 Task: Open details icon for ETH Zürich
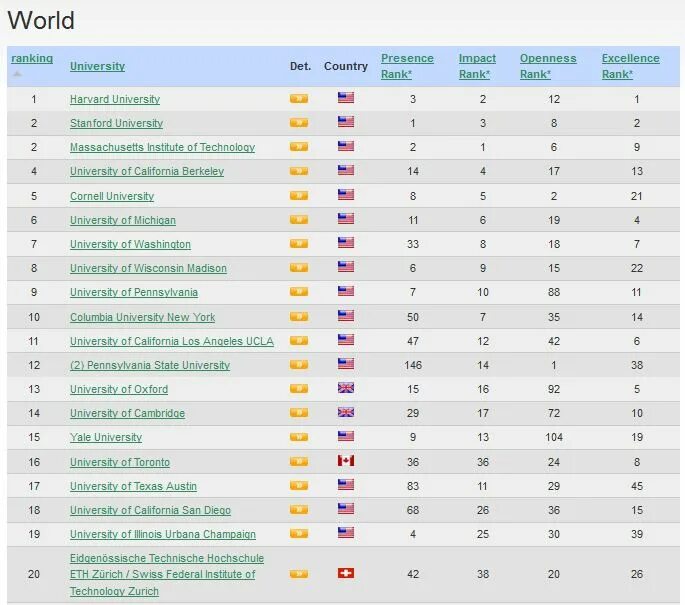(299, 574)
